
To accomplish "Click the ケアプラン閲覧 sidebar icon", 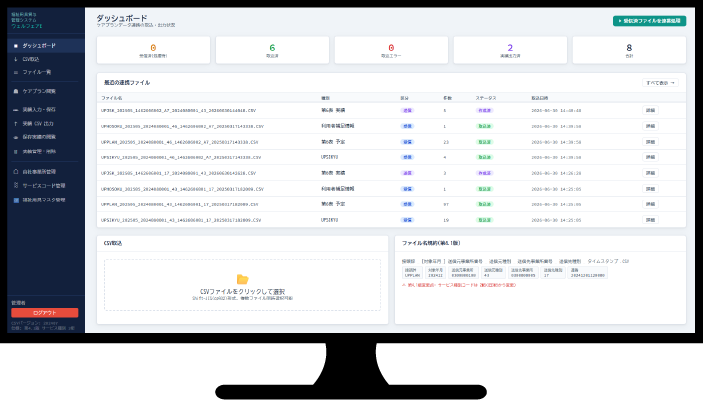I will click(16, 91).
